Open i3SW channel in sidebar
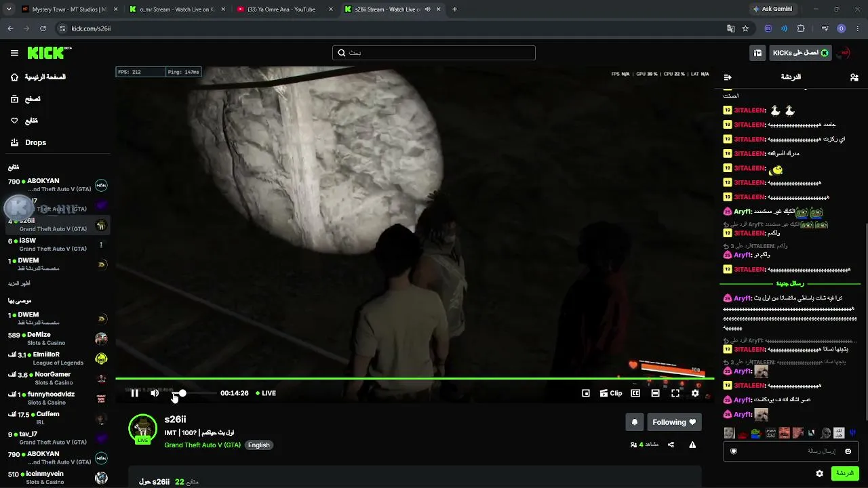868x488 pixels. coord(58,245)
